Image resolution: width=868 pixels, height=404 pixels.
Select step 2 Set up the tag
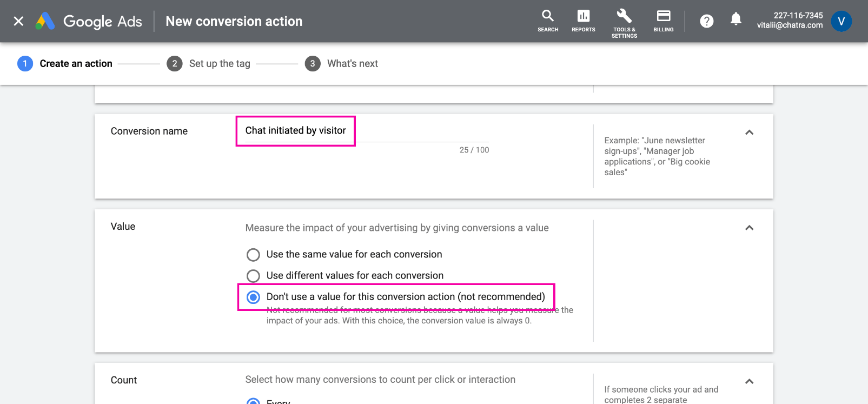[208, 64]
